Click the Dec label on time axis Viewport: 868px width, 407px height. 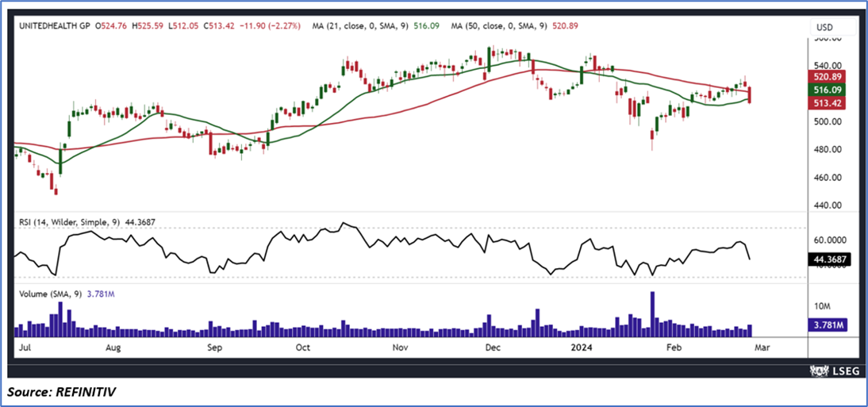tap(493, 347)
